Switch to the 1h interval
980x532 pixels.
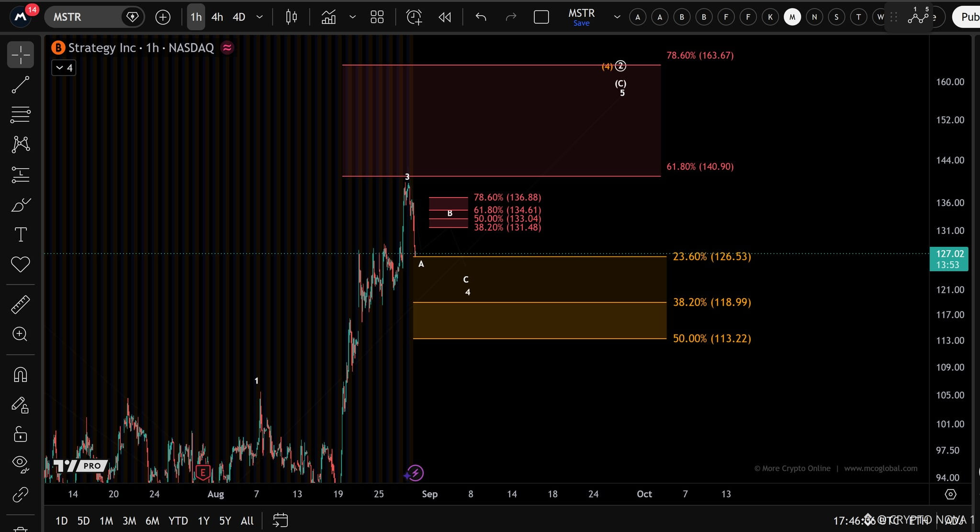tap(196, 17)
